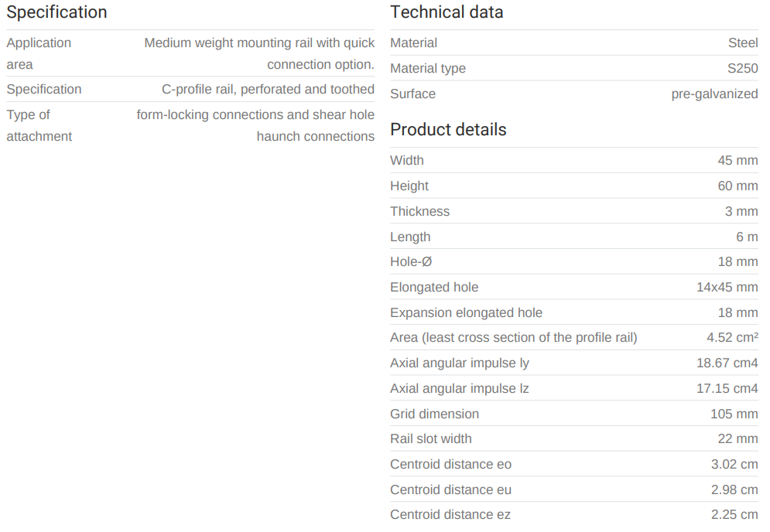Click the Height row label

409,186
